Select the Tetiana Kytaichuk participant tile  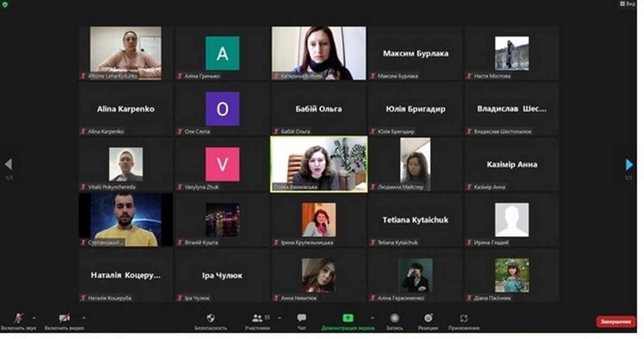coord(415,220)
